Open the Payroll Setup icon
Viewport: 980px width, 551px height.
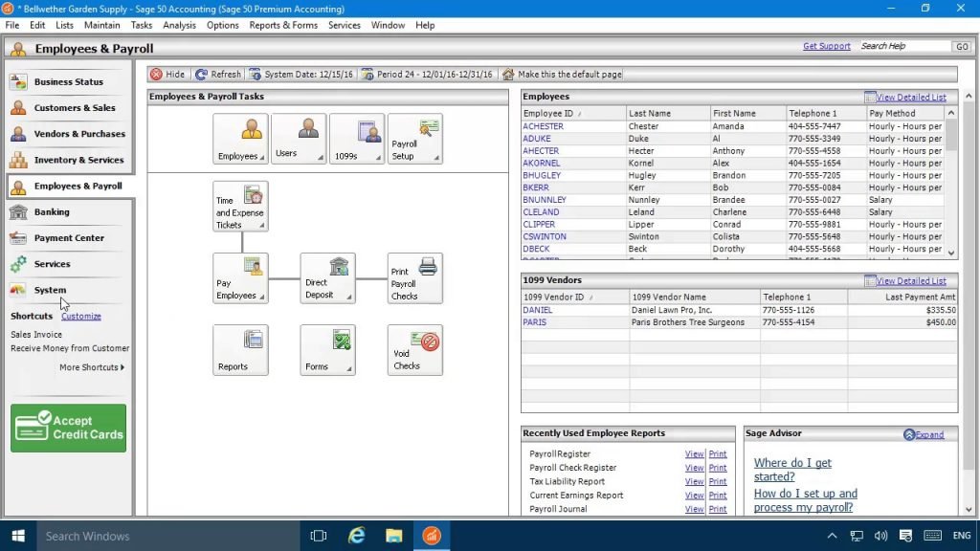(x=415, y=139)
